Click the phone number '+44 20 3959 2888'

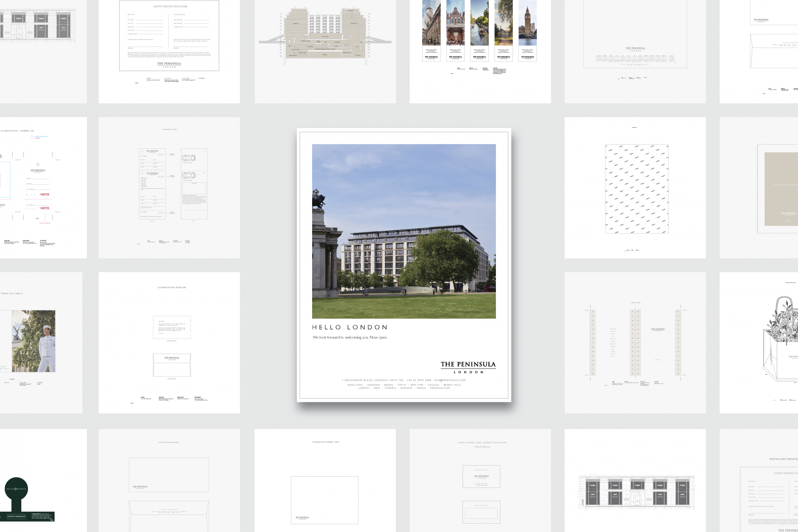419,380
